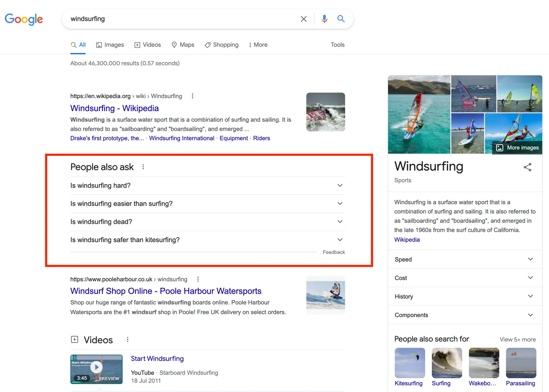Click the Google logo
549x392 pixels.
click(x=24, y=19)
